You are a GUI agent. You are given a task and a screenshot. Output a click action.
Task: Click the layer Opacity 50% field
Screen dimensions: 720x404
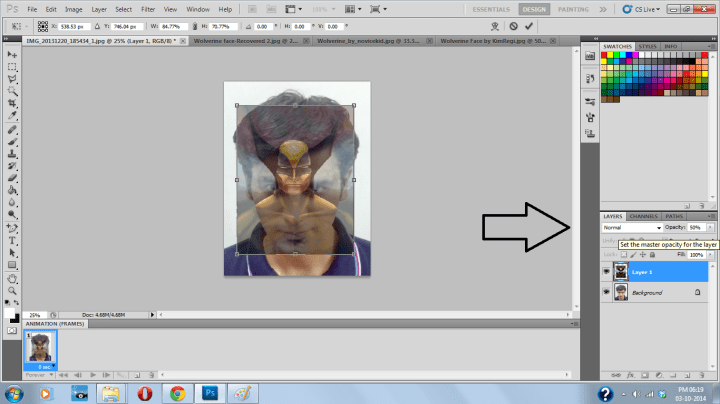pos(697,227)
